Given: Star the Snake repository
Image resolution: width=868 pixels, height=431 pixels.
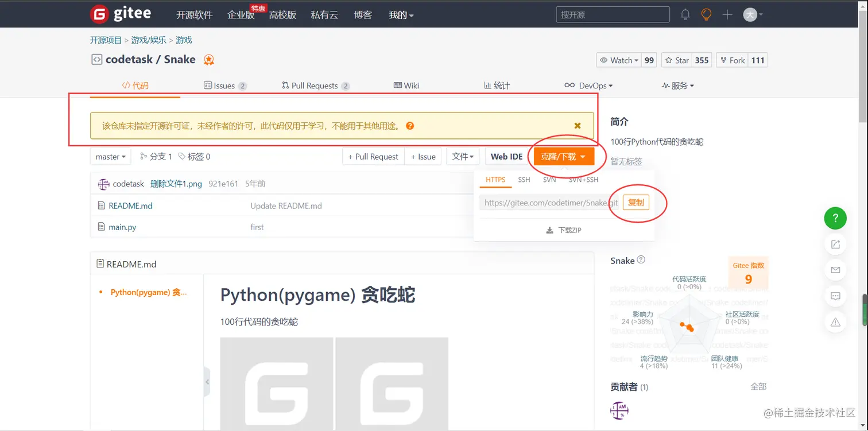Looking at the screenshot, I should pyautogui.click(x=676, y=60).
